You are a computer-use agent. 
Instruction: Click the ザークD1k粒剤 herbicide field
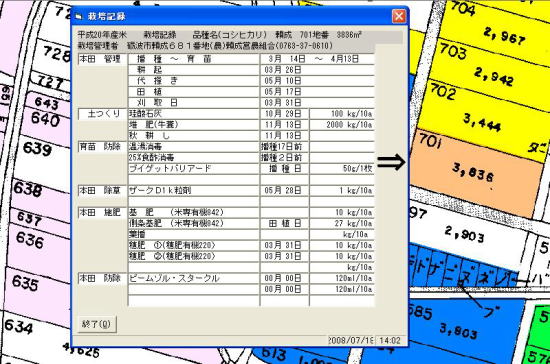[x=194, y=190]
